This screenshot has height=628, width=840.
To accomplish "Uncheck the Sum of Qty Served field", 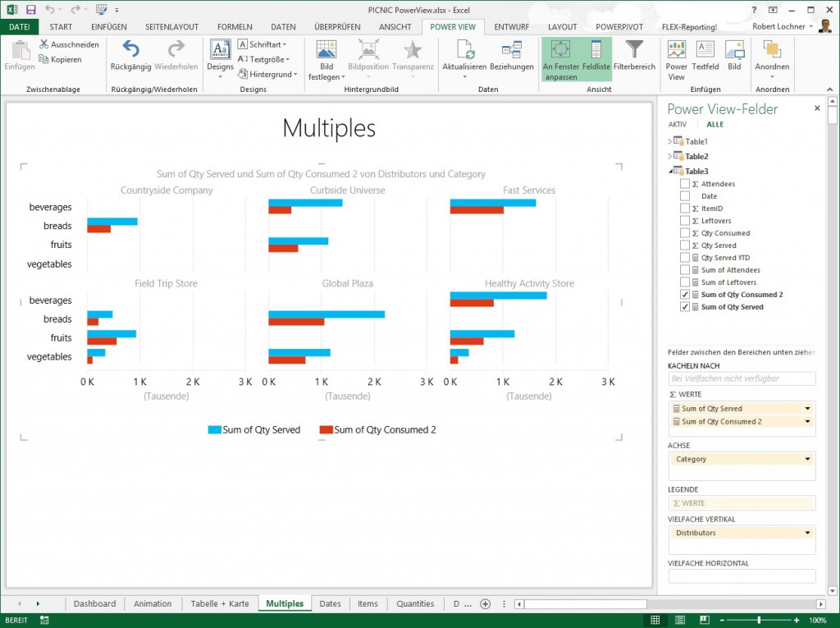I will click(685, 307).
